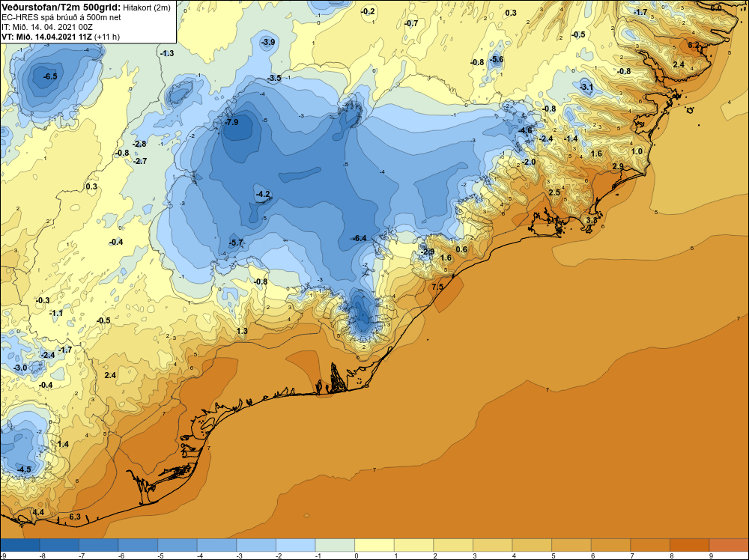Image resolution: width=749 pixels, height=560 pixels.
Task: Select the legend swatch between -1 and 0
Action: pos(335,545)
